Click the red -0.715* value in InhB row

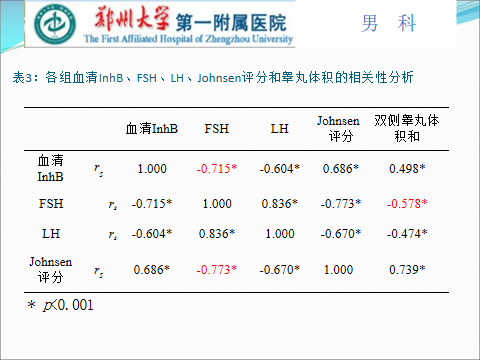point(217,169)
